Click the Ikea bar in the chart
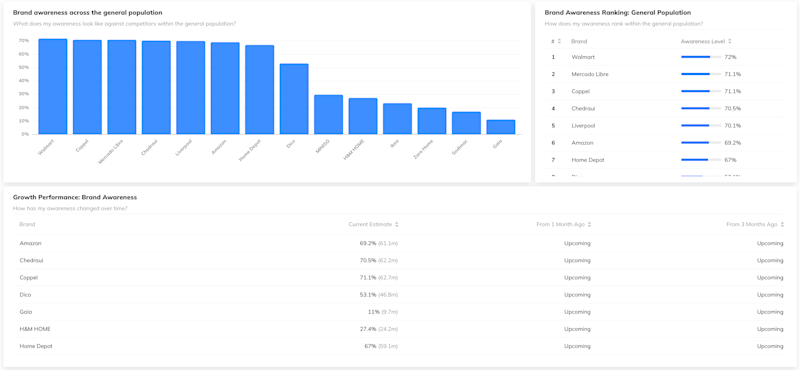 coord(397,119)
